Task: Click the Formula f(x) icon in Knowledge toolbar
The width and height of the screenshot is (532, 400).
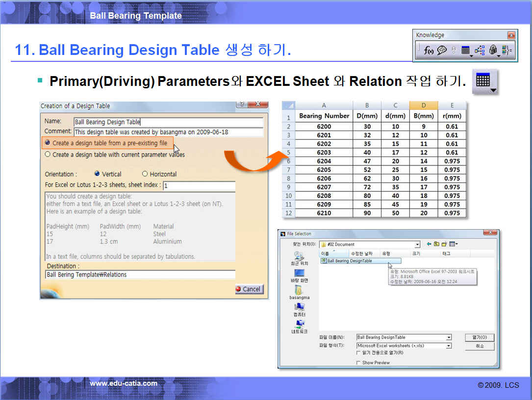Action: coord(429,50)
